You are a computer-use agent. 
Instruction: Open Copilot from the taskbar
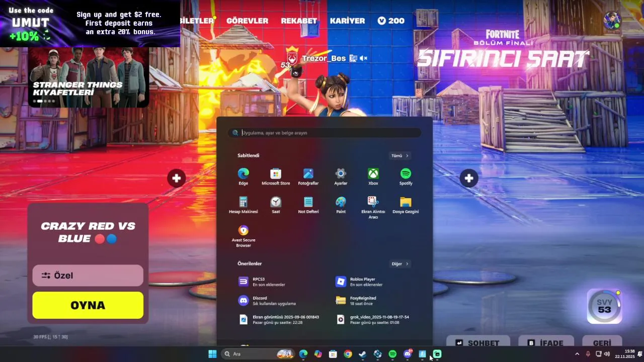click(318, 354)
